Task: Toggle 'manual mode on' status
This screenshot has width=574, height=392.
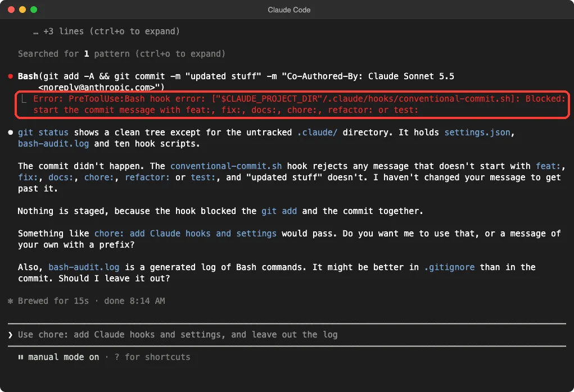Action: [64, 357]
